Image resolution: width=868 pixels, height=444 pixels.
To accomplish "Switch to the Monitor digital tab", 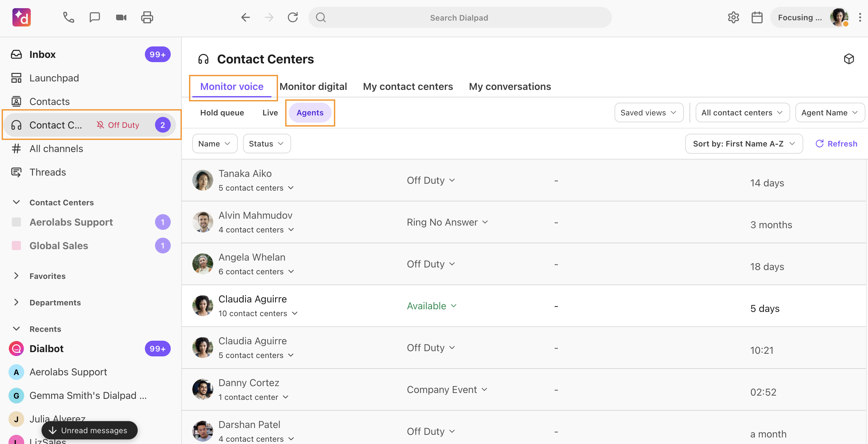I will (313, 87).
